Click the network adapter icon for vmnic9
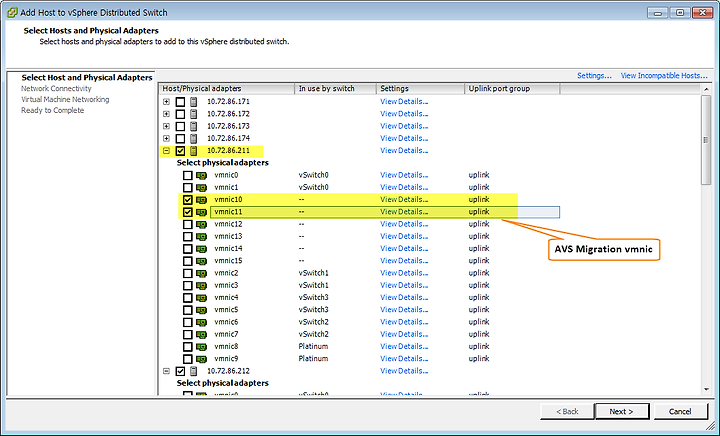This screenshot has height=436, width=720. (x=201, y=359)
